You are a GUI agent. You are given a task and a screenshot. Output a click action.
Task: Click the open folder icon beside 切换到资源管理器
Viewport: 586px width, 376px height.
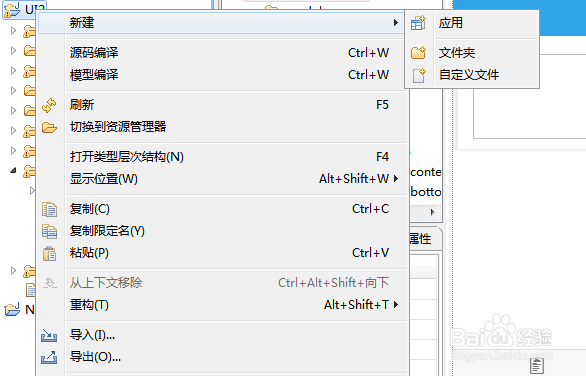[x=49, y=127]
